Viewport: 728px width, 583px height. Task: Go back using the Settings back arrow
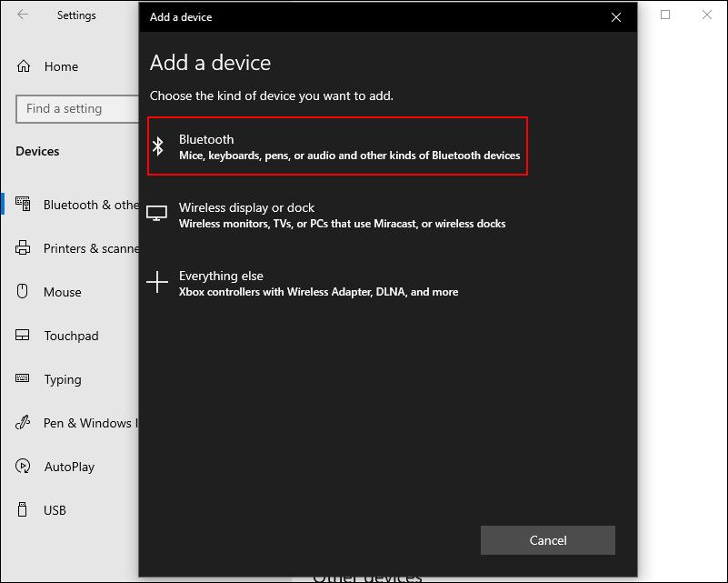[23, 15]
